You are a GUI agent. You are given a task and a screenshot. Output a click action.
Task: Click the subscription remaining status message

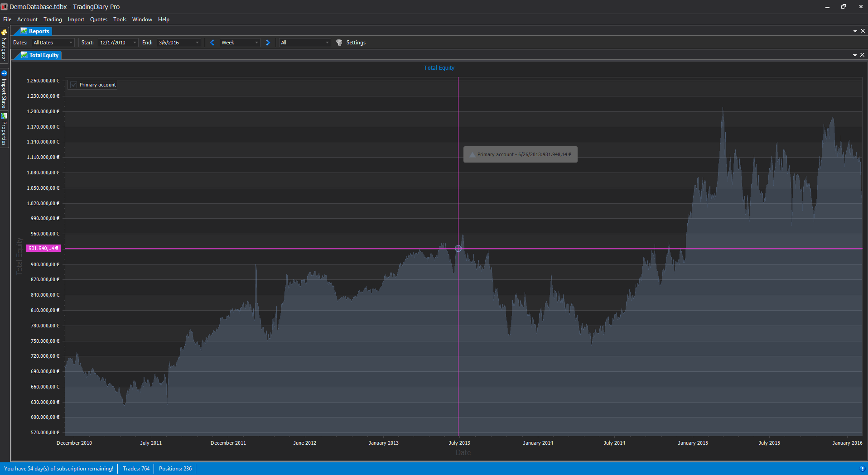tap(59, 469)
